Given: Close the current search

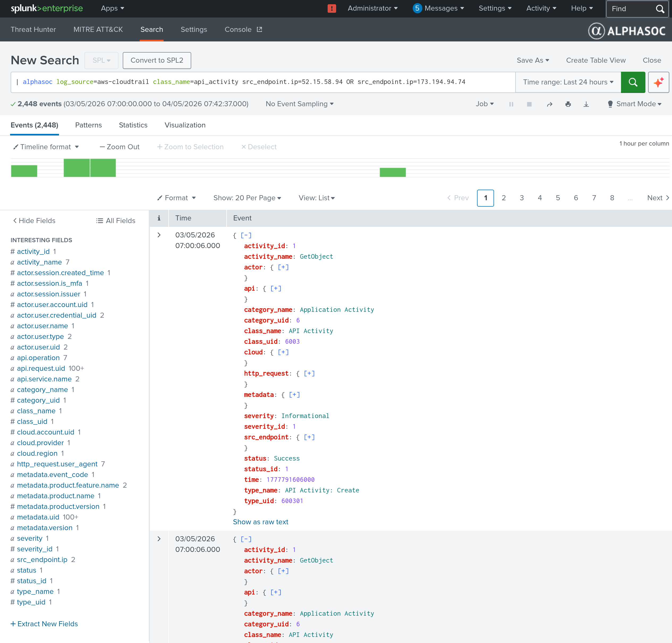Looking at the screenshot, I should click(652, 60).
